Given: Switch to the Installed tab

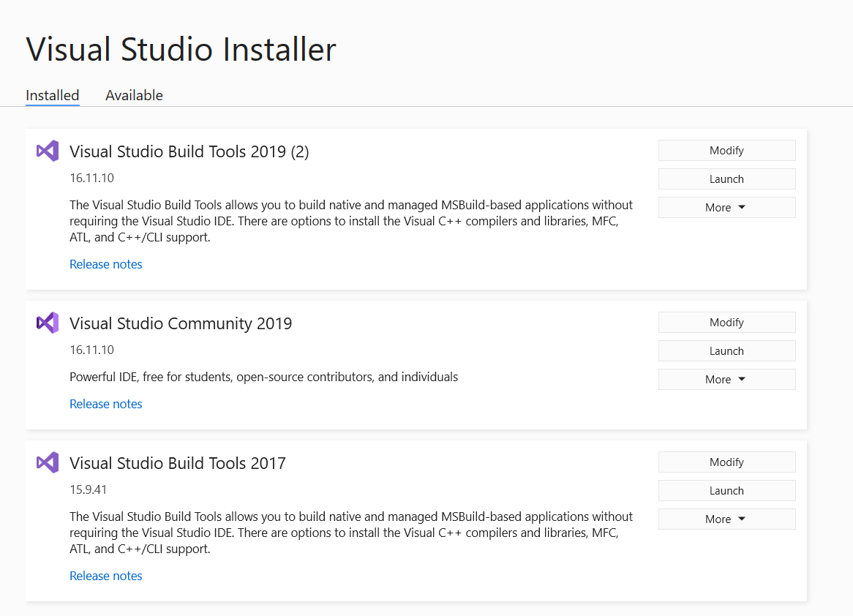Looking at the screenshot, I should tap(53, 95).
